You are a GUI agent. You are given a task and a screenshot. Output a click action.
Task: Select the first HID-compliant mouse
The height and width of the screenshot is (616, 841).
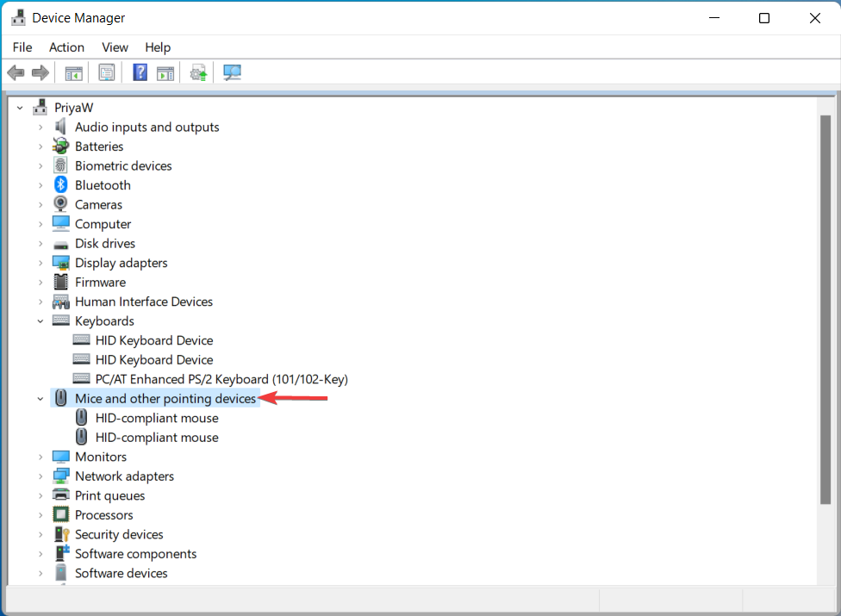click(x=157, y=418)
